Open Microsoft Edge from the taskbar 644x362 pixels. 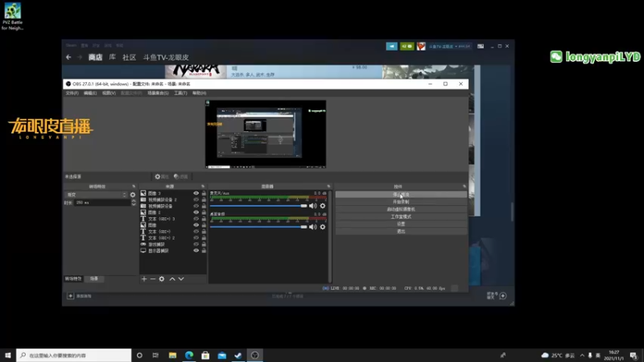point(189,355)
